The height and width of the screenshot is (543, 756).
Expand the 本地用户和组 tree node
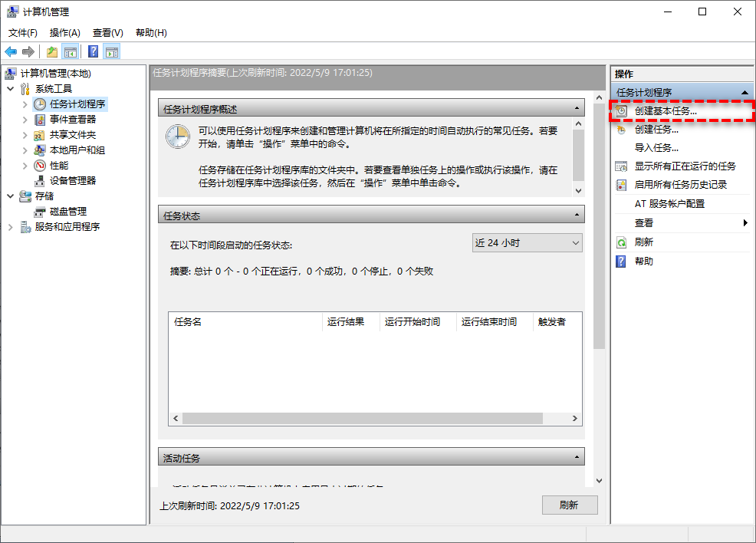(25, 150)
